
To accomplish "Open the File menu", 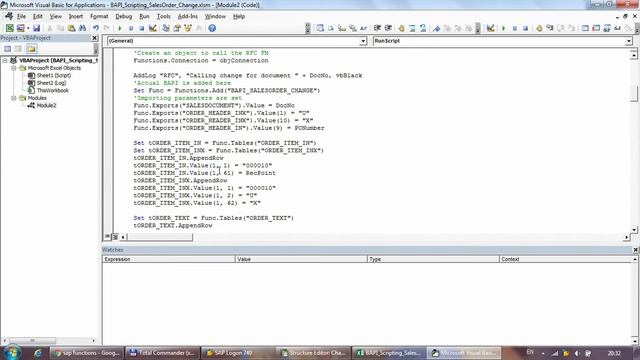I will click(x=21, y=16).
